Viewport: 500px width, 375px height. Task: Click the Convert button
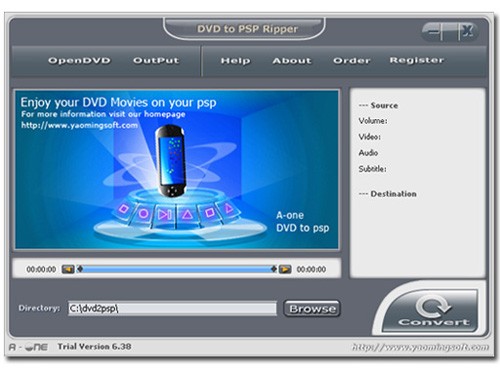click(430, 310)
